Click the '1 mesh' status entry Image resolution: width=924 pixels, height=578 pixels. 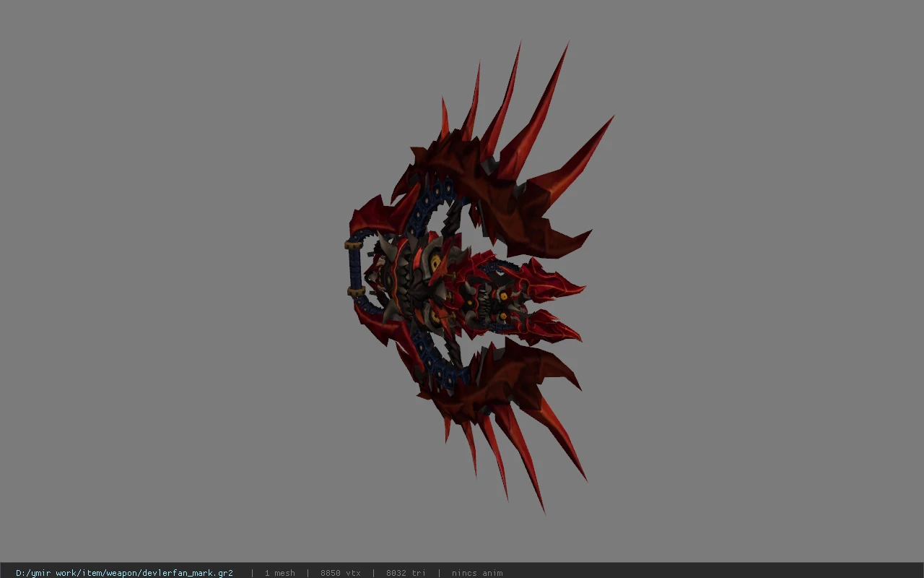pyautogui.click(x=279, y=573)
